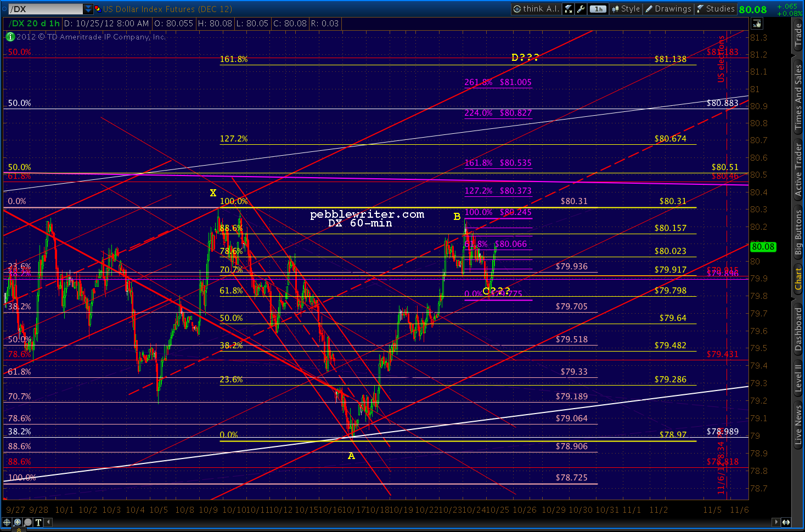The image size is (805, 532).
Task: Click the flask quick-study icon
Action: pyautogui.click(x=568, y=9)
